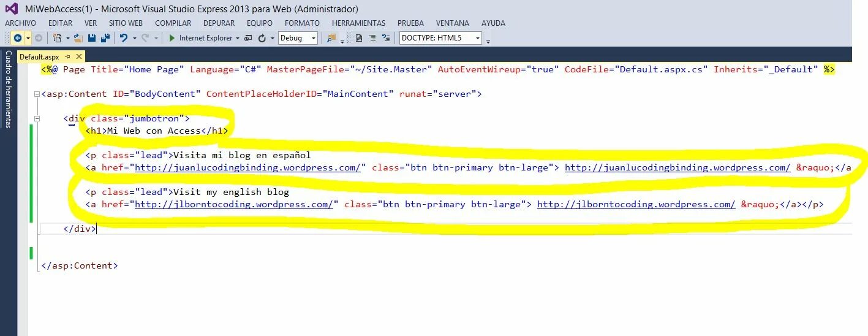Open the Undo history dropdown arrow
Screen dimensions: 868x336
[x=134, y=38]
